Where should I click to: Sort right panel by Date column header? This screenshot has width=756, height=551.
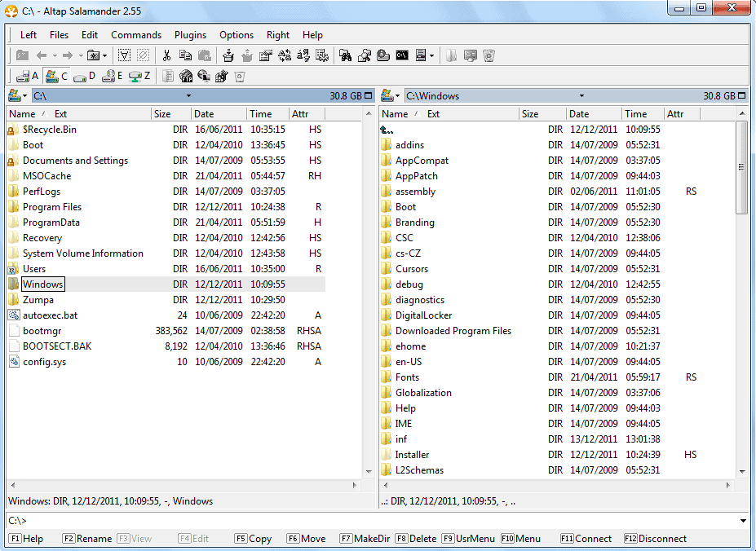click(594, 114)
